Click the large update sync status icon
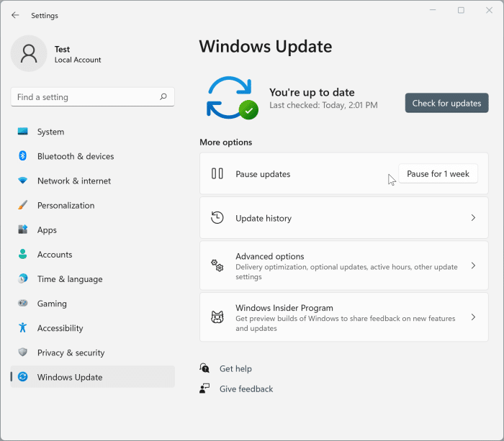This screenshot has width=504, height=441. pyautogui.click(x=233, y=98)
